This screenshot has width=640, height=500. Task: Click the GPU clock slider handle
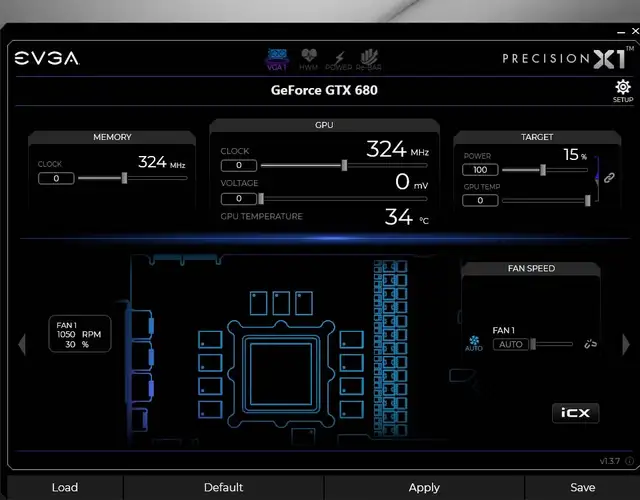pos(344,165)
